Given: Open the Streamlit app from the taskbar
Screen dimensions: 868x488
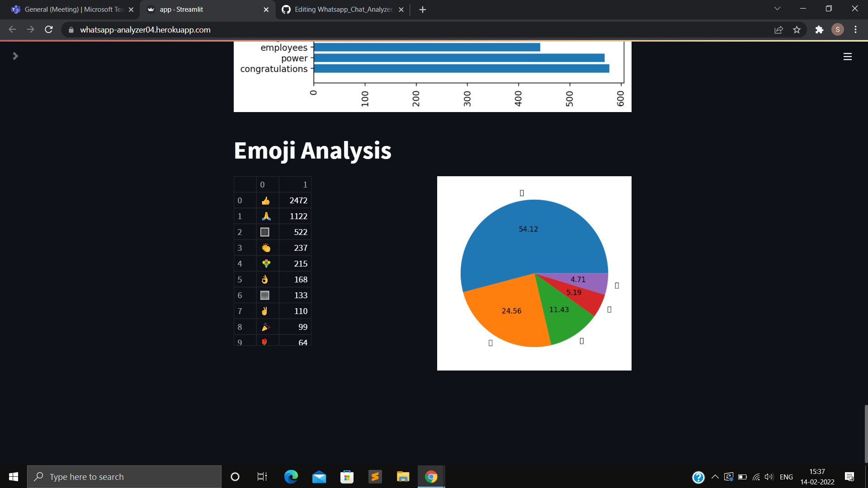Looking at the screenshot, I should click(375, 476).
